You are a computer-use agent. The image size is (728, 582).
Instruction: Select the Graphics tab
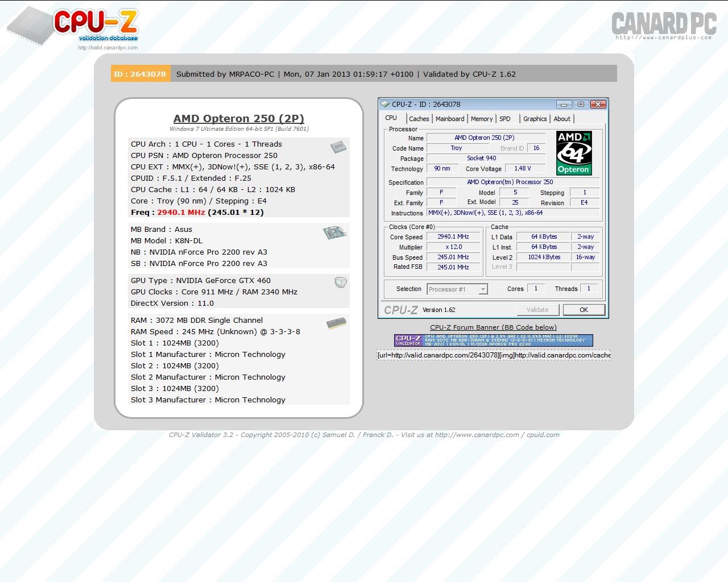pyautogui.click(x=535, y=119)
